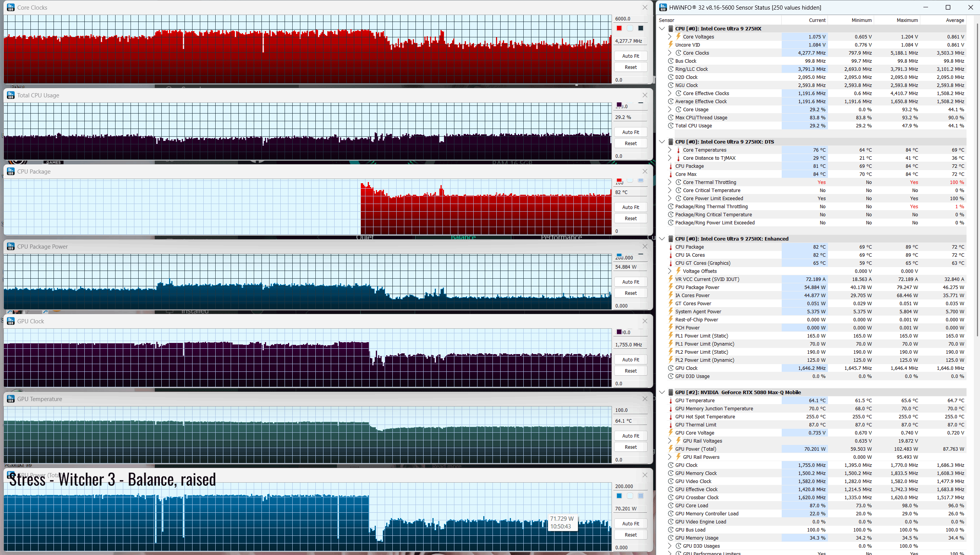Collapse CPU [#0] Intel Core Ultra 9 275HX section
980x555 pixels.
(x=662, y=28)
